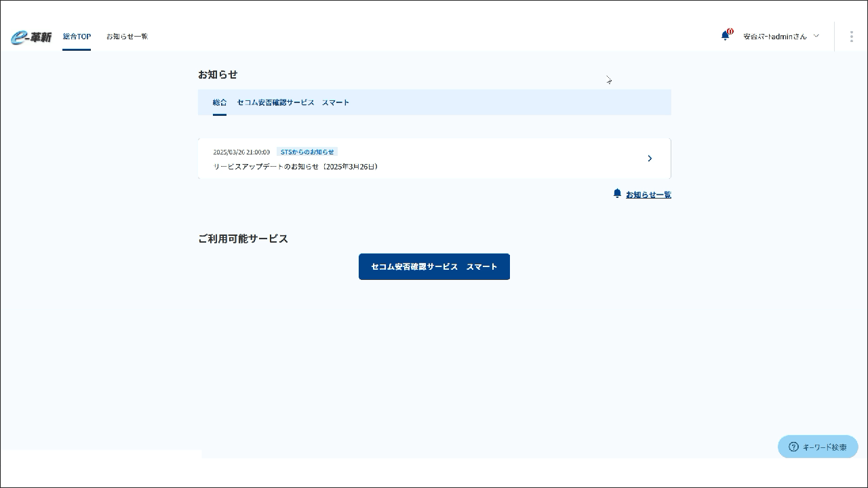This screenshot has height=488, width=868.
Task: Click the e-革新 logo
Action: (31, 37)
